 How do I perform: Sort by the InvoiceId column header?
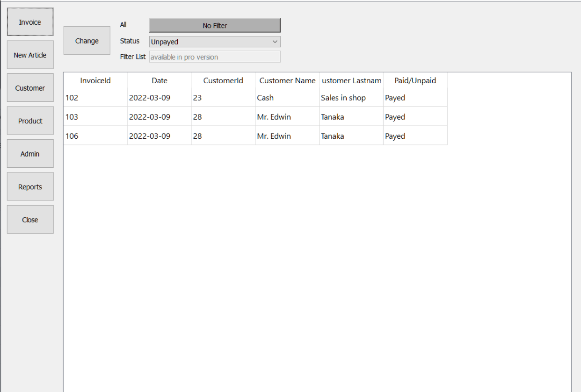point(95,80)
